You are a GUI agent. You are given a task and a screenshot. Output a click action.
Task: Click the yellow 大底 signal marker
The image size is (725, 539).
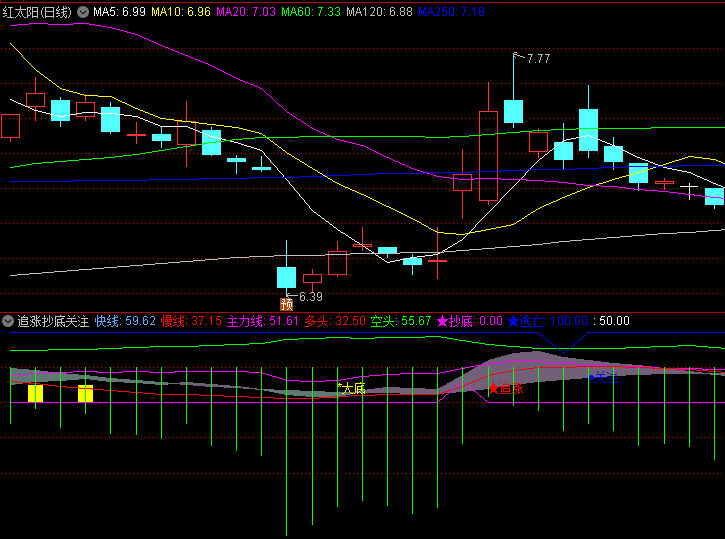click(351, 388)
